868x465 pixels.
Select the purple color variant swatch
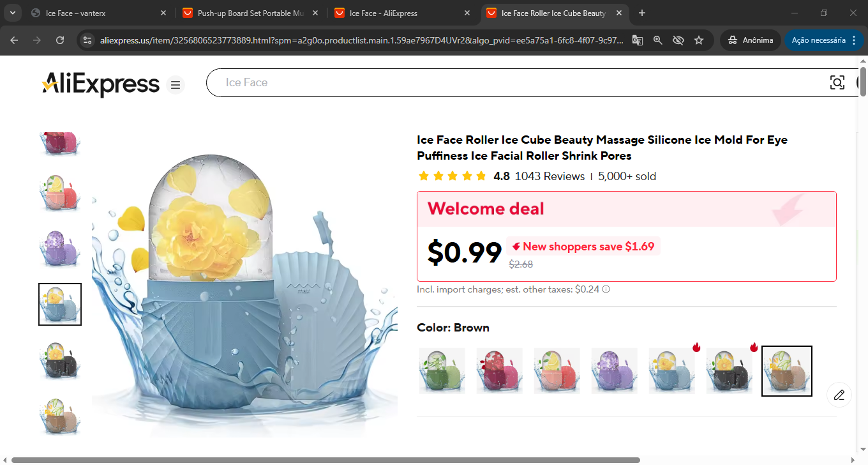point(614,370)
